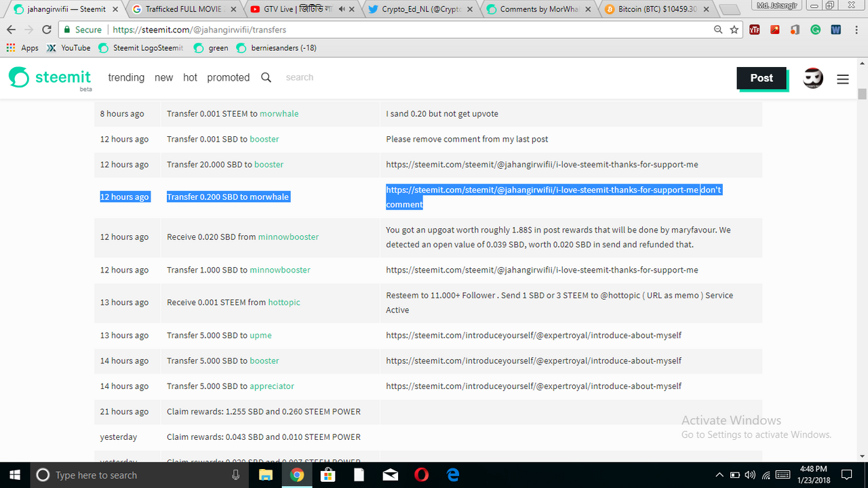
Task: Open the appreciator account link
Action: tap(272, 386)
